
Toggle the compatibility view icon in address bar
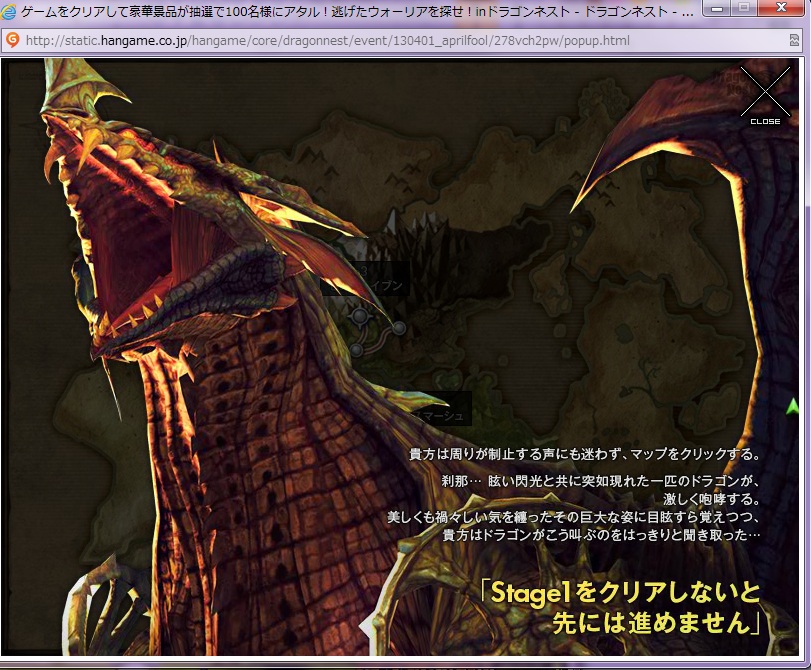coord(794,40)
